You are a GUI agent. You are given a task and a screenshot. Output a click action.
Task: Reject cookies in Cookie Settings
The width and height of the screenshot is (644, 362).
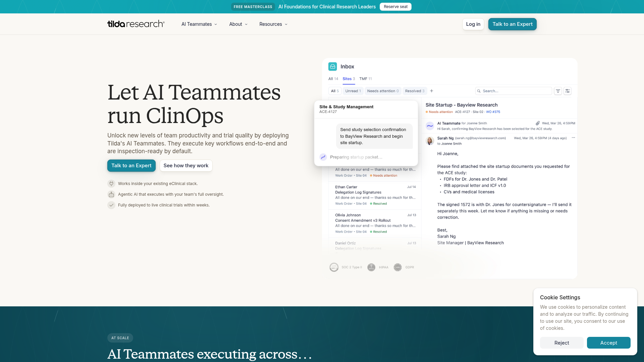pyautogui.click(x=562, y=343)
